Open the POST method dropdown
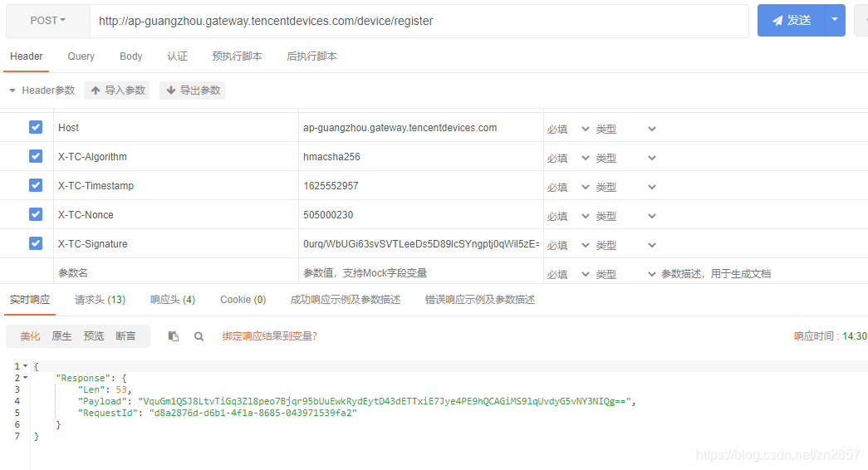 point(47,21)
